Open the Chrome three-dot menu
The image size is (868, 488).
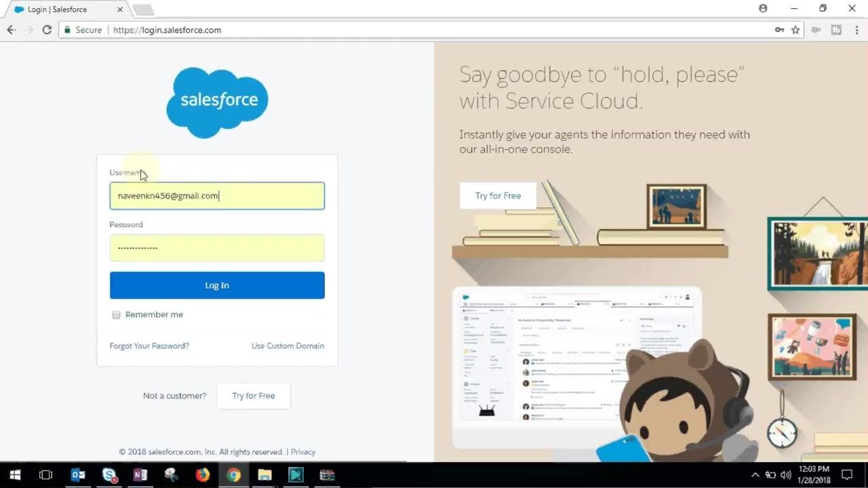pyautogui.click(x=856, y=30)
